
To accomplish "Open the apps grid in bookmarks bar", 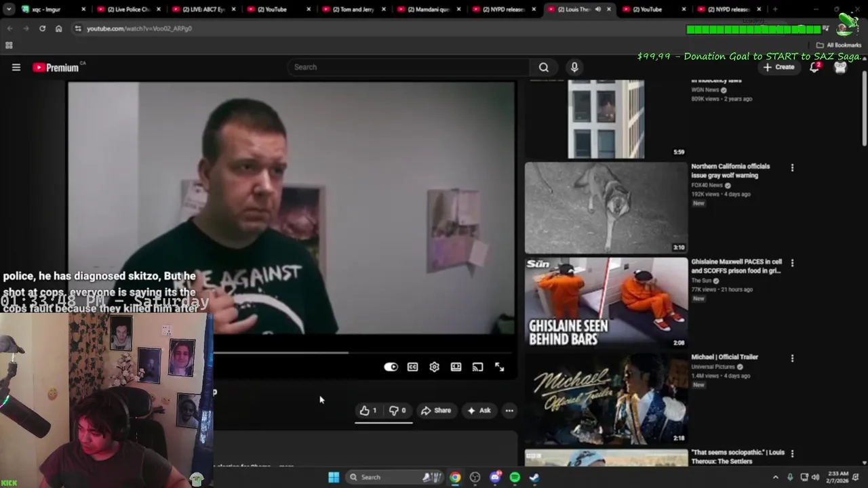I will pos(9,45).
